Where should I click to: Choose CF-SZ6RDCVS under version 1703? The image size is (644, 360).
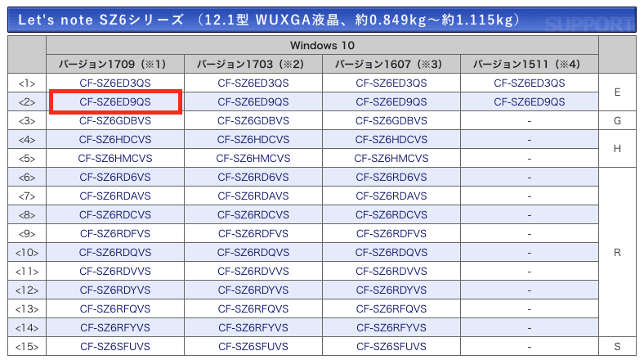253,215
